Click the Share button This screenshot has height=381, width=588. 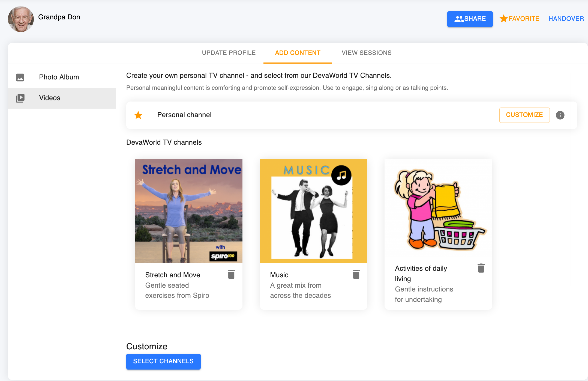click(x=470, y=19)
